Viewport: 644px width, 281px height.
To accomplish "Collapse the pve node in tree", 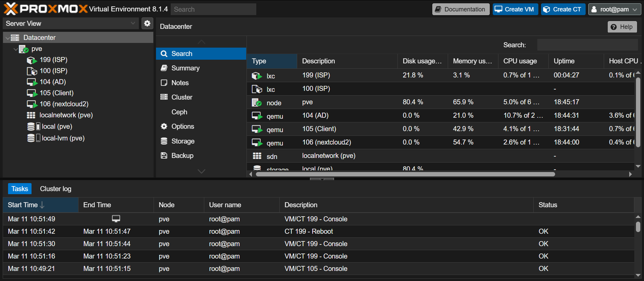I will pyautogui.click(x=16, y=49).
